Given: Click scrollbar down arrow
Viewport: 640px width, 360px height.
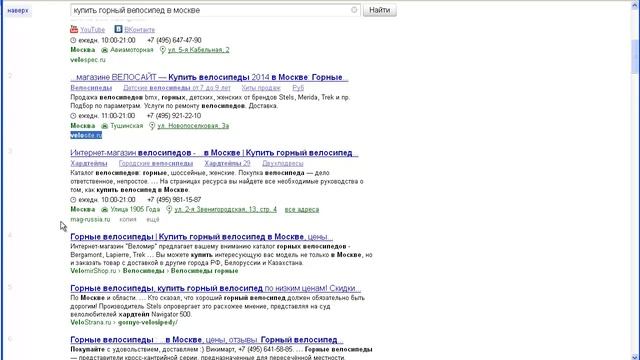Looking at the screenshot, I should tap(635, 356).
